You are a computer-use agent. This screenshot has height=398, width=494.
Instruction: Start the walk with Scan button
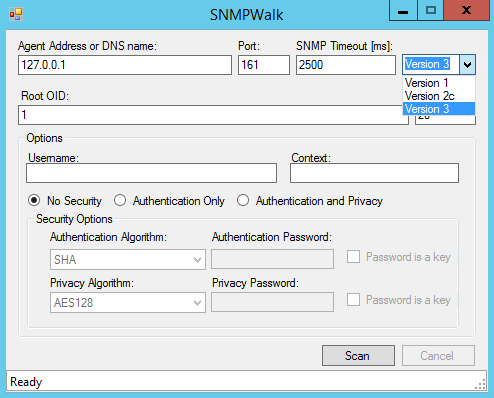(358, 355)
